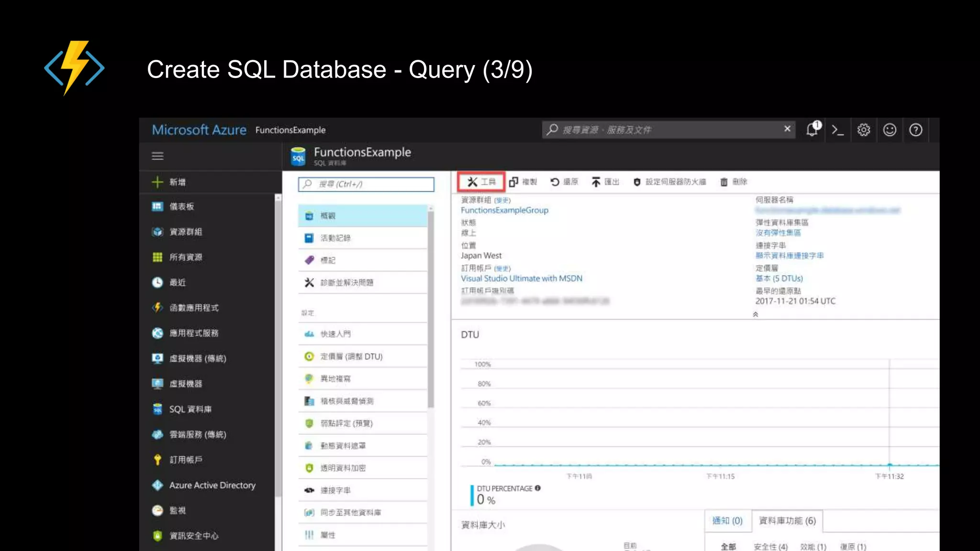Select 連接字串 in blade menu
Screen dimensions: 980x551
(x=363, y=490)
